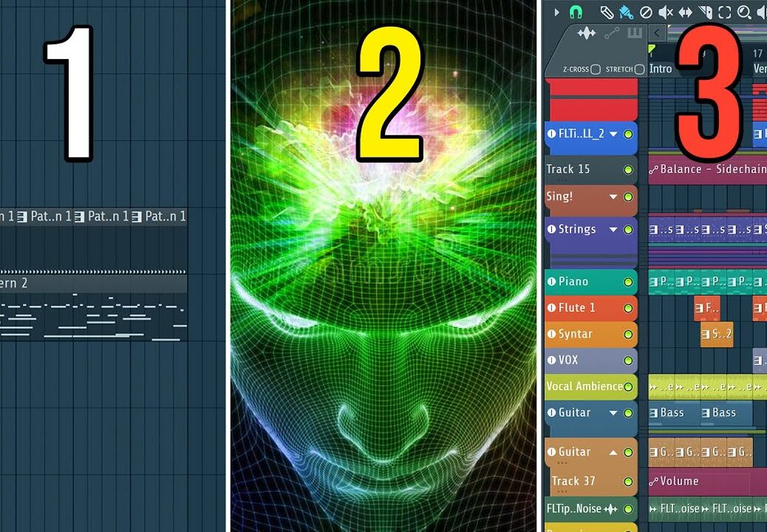Switch to audio waveform clip focus
767x532 pixels.
click(x=586, y=33)
